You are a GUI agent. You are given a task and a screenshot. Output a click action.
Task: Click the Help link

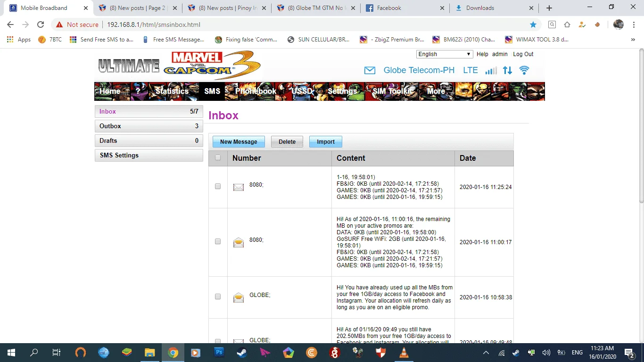click(x=482, y=54)
